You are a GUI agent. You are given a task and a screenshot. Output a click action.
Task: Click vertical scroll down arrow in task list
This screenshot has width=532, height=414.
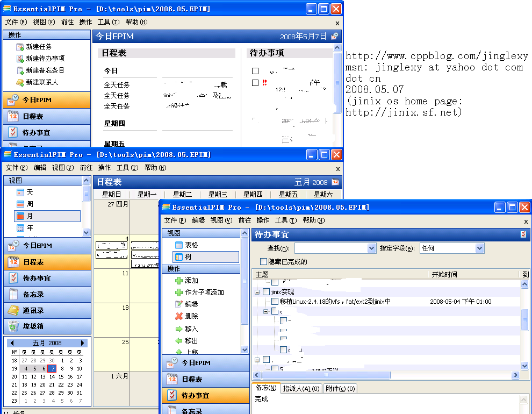[524, 366]
